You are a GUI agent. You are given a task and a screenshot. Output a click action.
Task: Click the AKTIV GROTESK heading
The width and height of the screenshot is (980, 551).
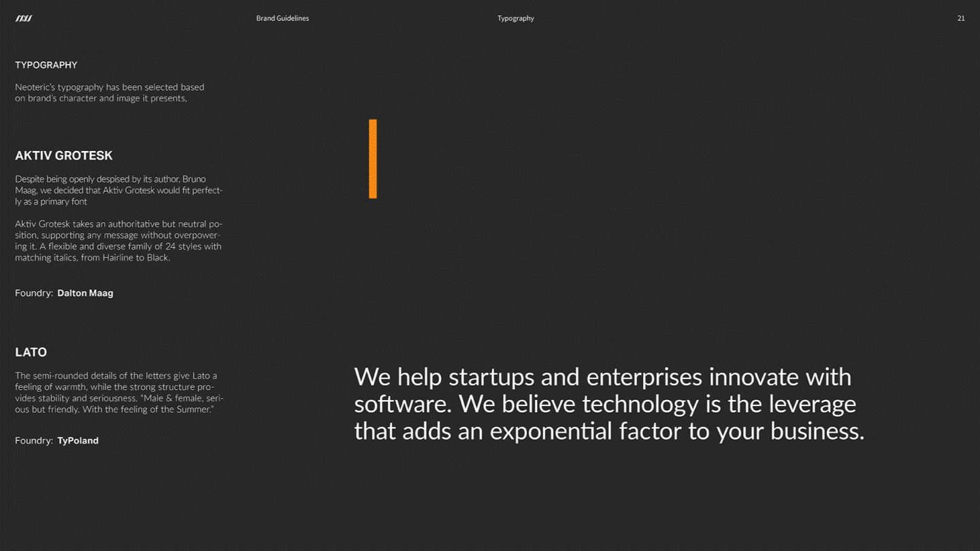click(64, 156)
